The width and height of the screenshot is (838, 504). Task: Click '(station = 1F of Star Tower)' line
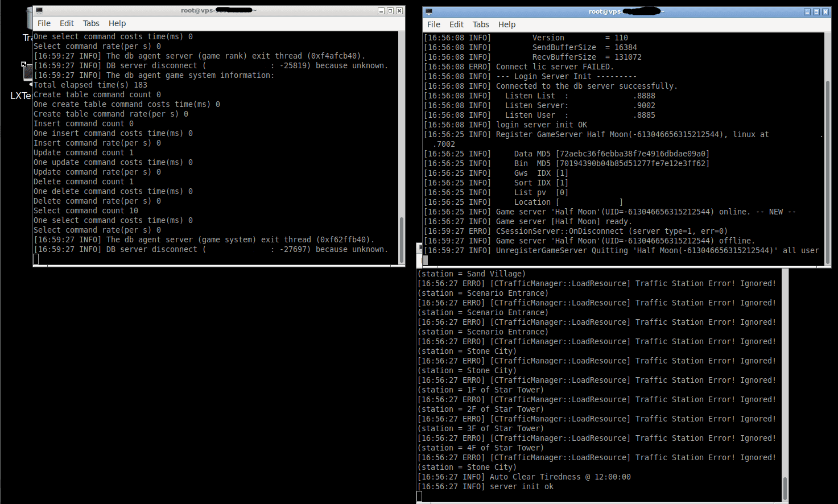point(481,390)
